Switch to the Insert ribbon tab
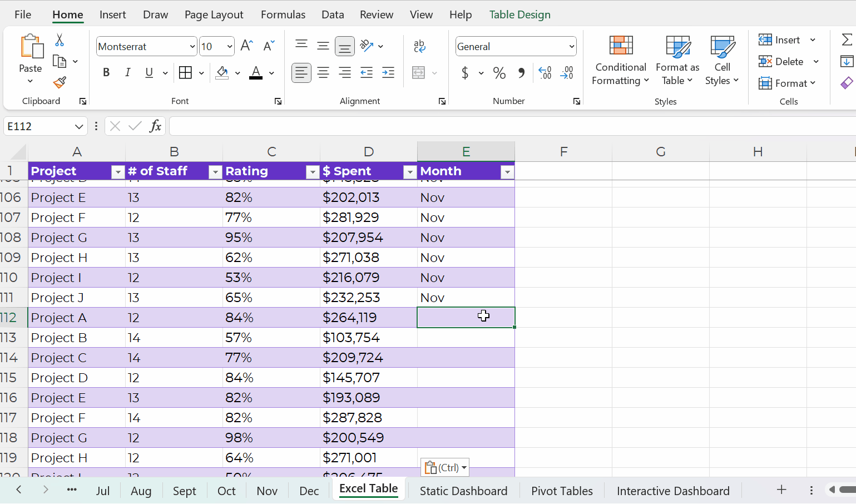This screenshot has height=504, width=856. coord(113,14)
